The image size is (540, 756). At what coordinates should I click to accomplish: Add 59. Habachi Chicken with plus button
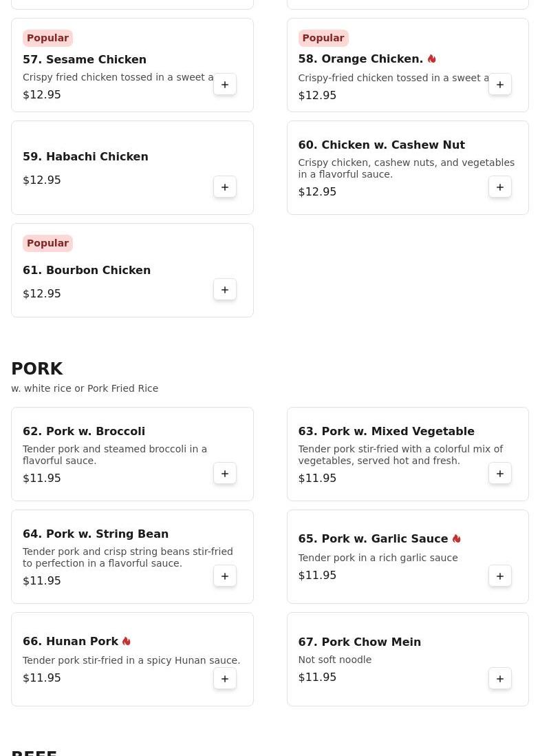[224, 187]
